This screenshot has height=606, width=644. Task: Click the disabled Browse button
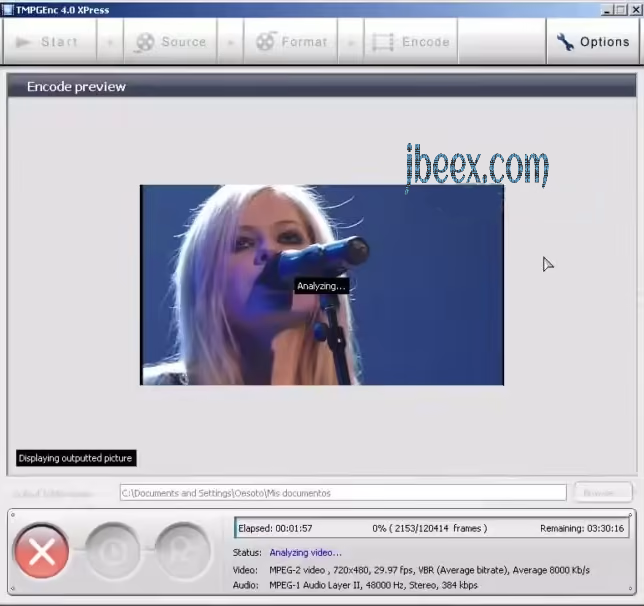603,492
